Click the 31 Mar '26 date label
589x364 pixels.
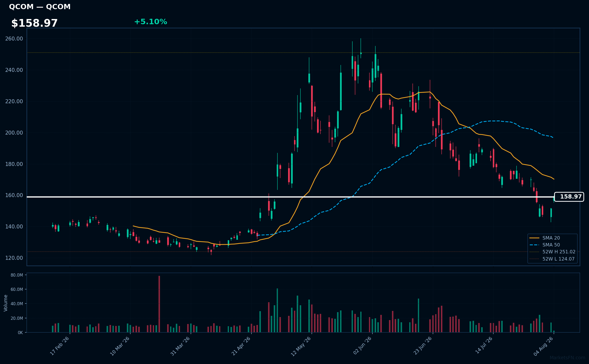click(x=180, y=346)
